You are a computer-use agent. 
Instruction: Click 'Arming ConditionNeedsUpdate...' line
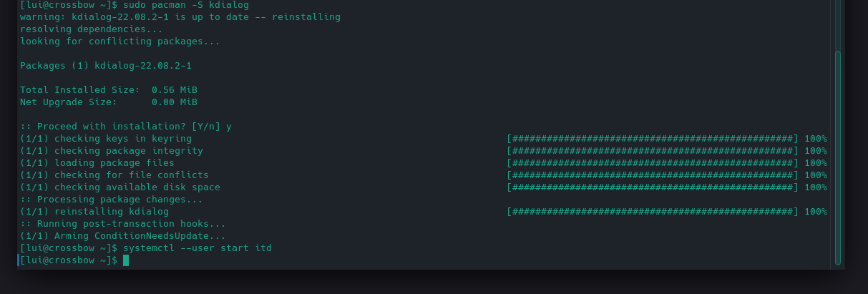(x=122, y=236)
